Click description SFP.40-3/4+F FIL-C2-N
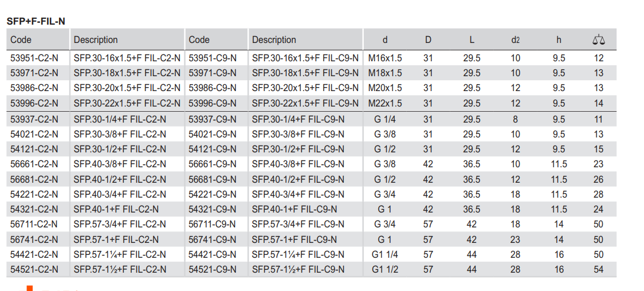 pos(120,195)
